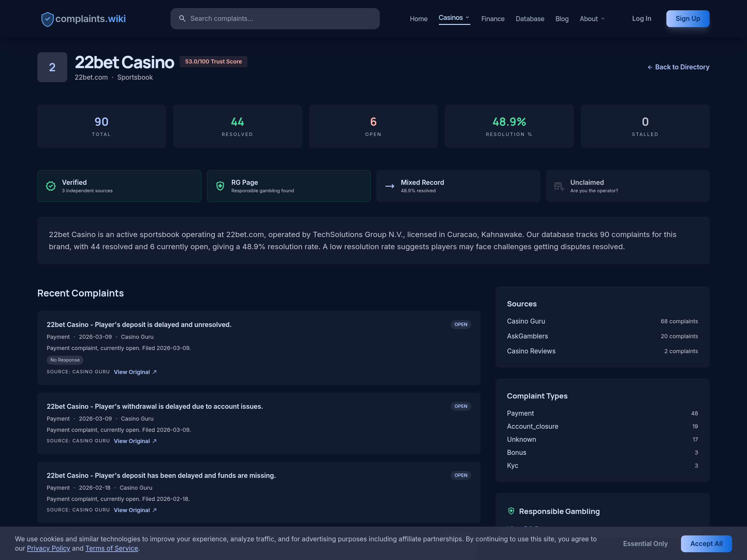Click the Sign Up button
The width and height of the screenshot is (747, 560).
click(x=688, y=19)
